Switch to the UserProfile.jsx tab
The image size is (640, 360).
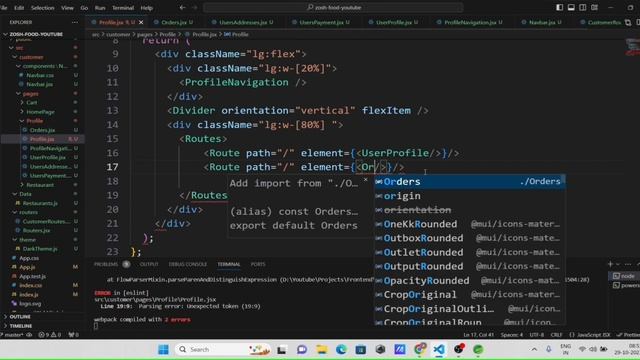pyautogui.click(x=393, y=22)
